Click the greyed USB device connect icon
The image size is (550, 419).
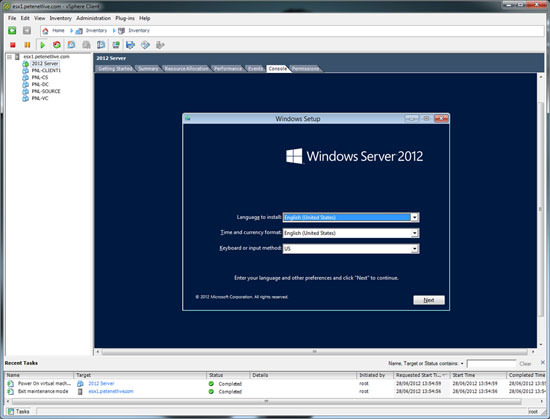160,45
